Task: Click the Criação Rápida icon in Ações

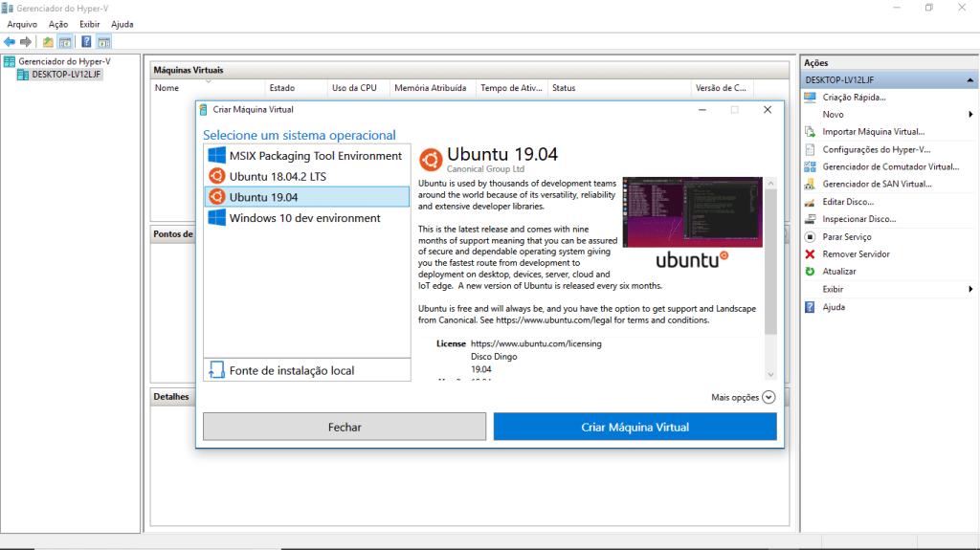Action: click(810, 98)
